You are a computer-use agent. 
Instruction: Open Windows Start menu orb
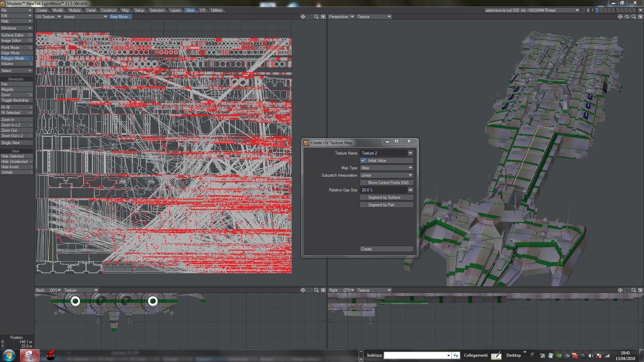(9, 355)
